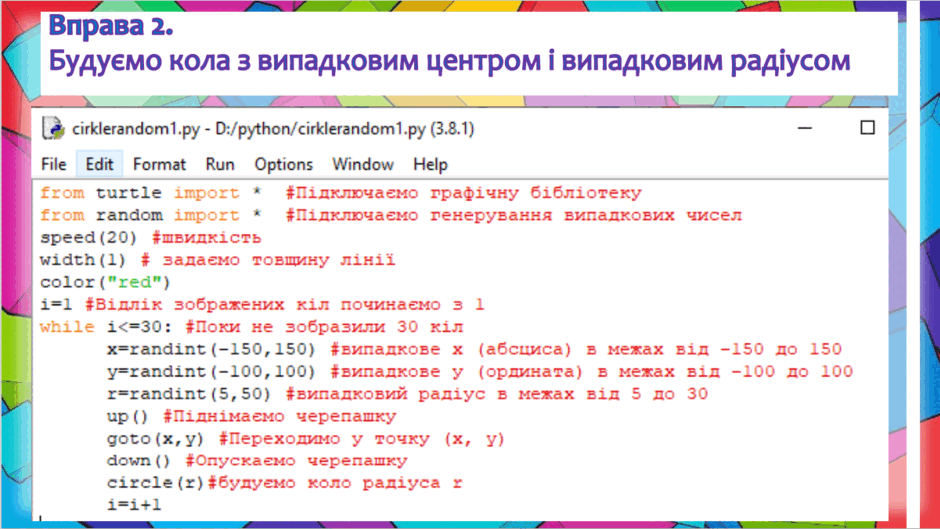
Task: Click the comment '#швидкість'
Action: point(206,238)
